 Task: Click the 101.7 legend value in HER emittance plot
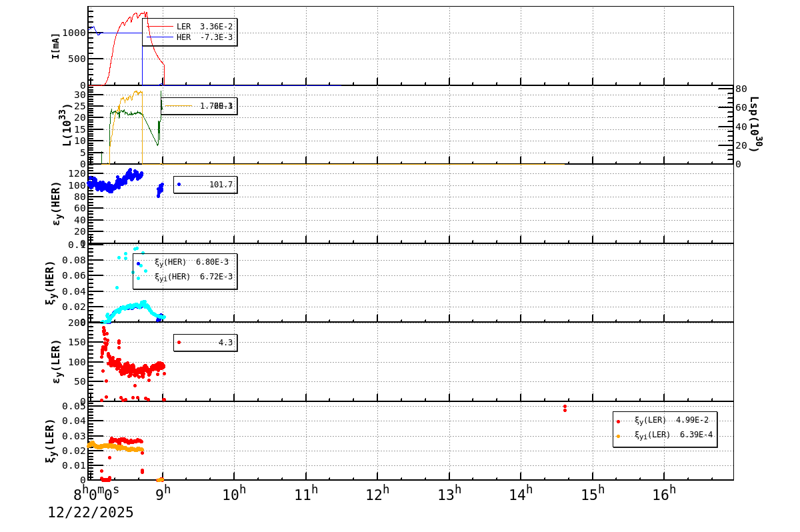click(x=221, y=185)
